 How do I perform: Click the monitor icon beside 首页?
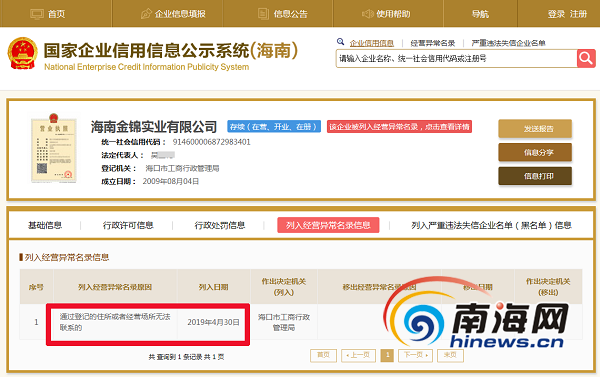[x=37, y=14]
